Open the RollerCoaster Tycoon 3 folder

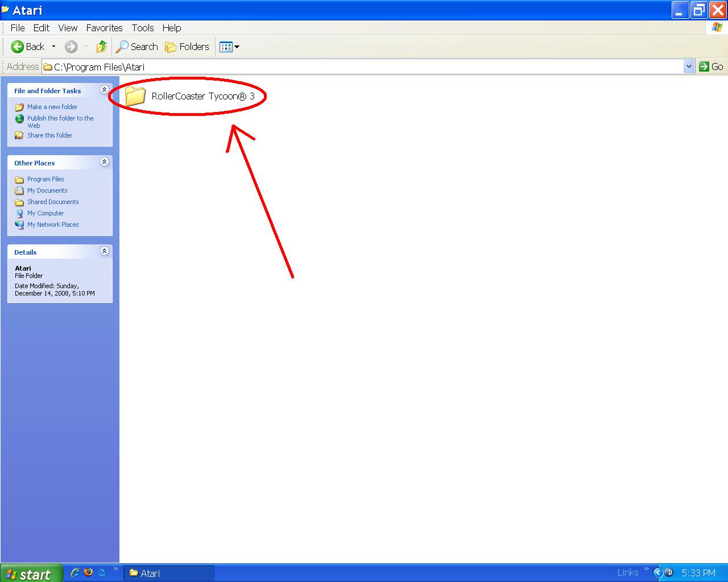135,96
